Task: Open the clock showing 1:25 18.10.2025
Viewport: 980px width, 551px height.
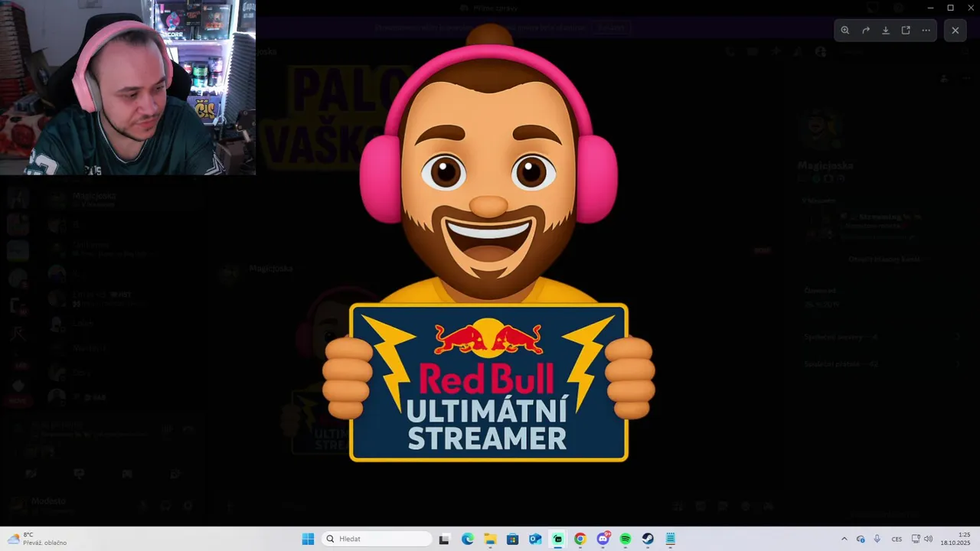Action: tap(955, 539)
